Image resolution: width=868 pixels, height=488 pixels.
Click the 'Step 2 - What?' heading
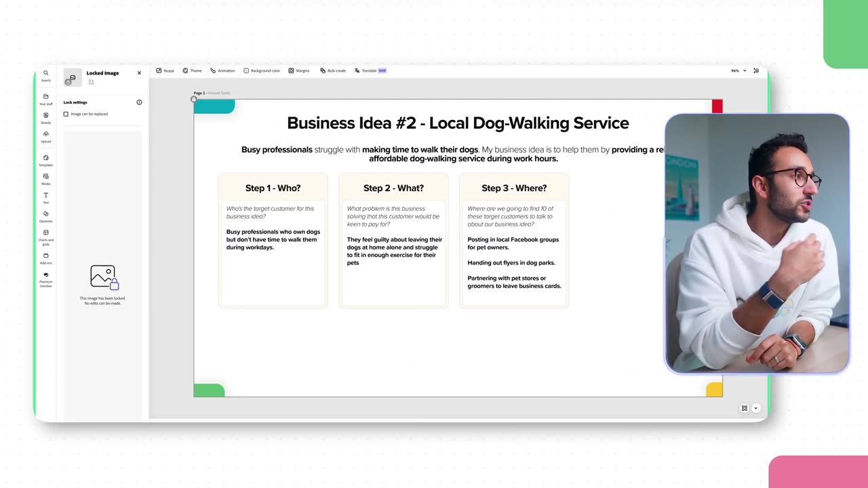point(393,188)
